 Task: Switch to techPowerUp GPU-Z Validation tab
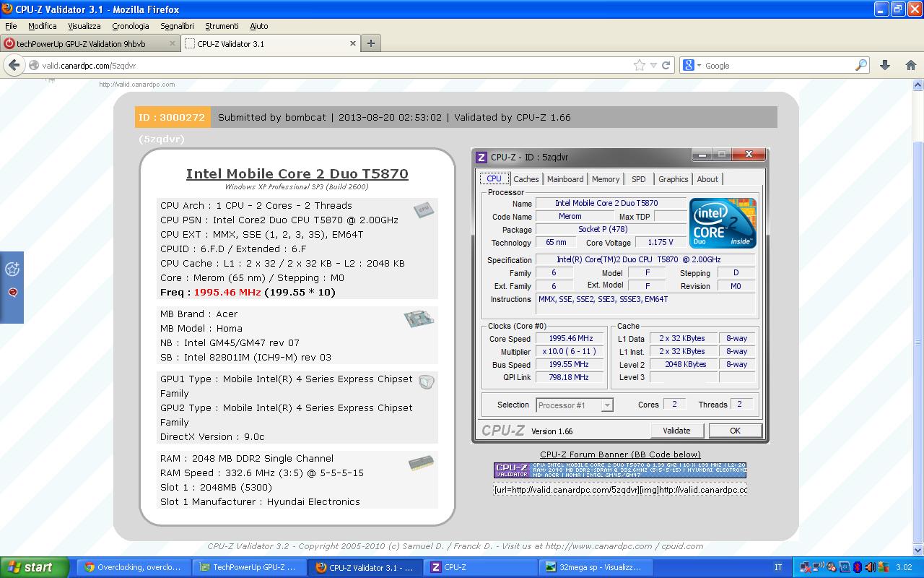tap(89, 43)
